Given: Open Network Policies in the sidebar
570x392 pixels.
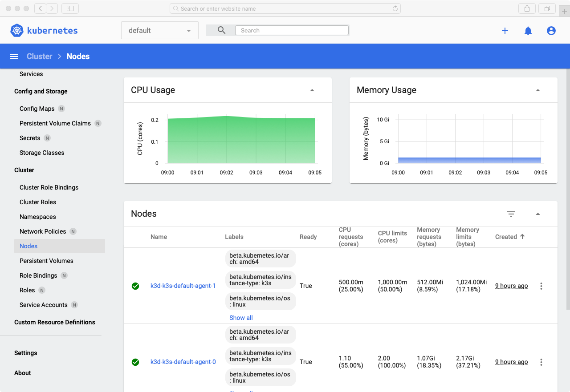Looking at the screenshot, I should click(43, 231).
